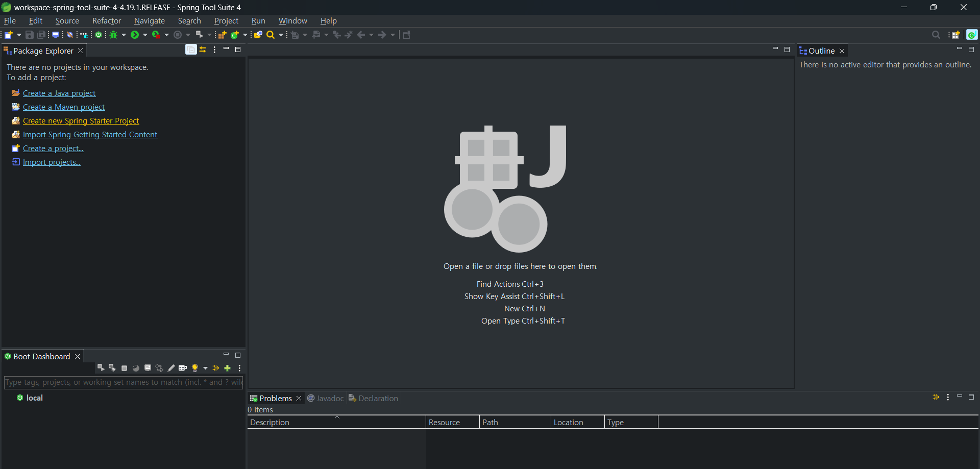Click the grey Stop/Relaunch circle icon
Viewport: 980px width, 469px height.
[178, 35]
